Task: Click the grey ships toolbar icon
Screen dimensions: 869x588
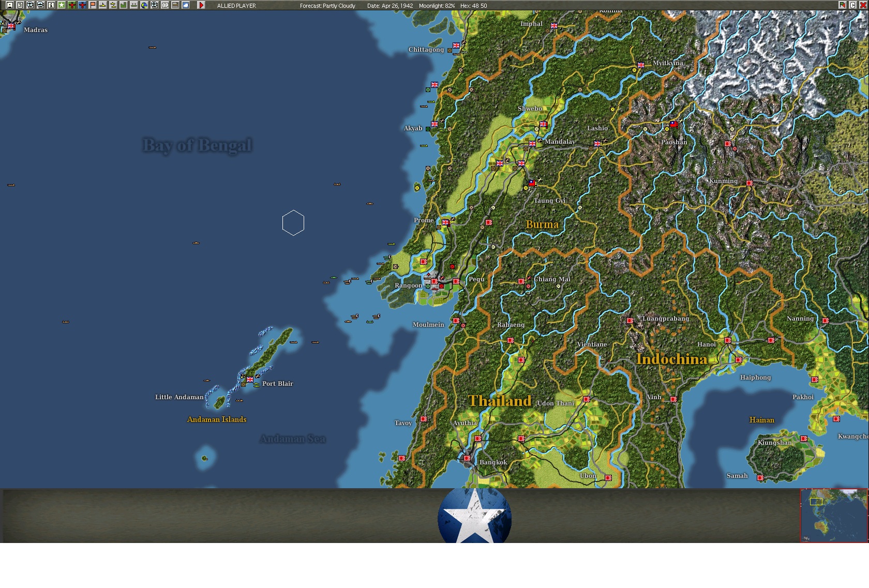Action: [x=134, y=5]
